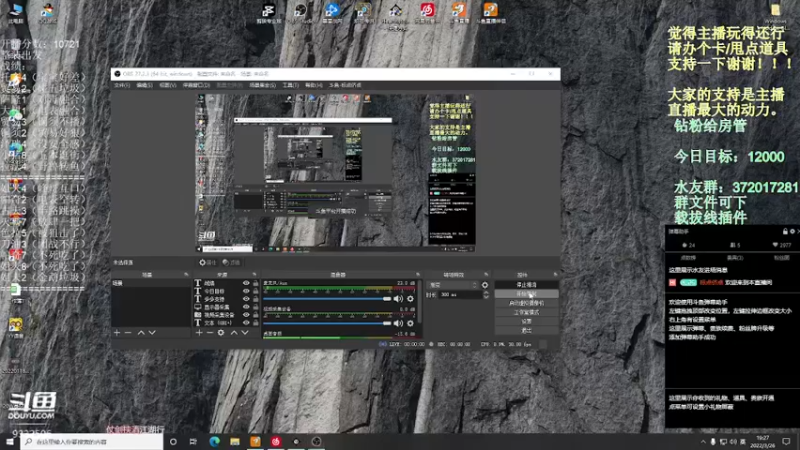
Task: Open the 工具(T) menu in OBS
Action: tap(291, 85)
